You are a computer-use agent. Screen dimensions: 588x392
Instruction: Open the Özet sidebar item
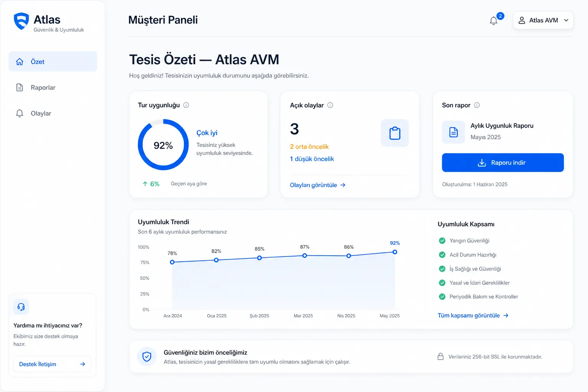coord(53,62)
